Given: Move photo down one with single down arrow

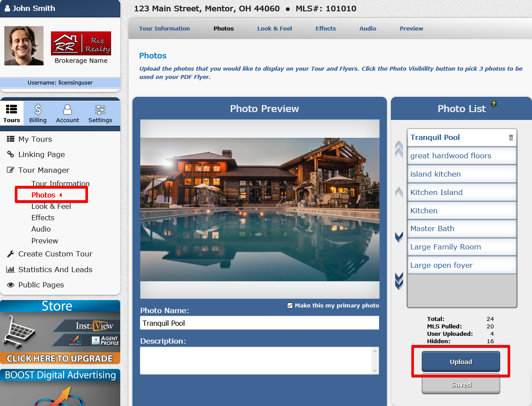Looking at the screenshot, I should click(x=399, y=237).
